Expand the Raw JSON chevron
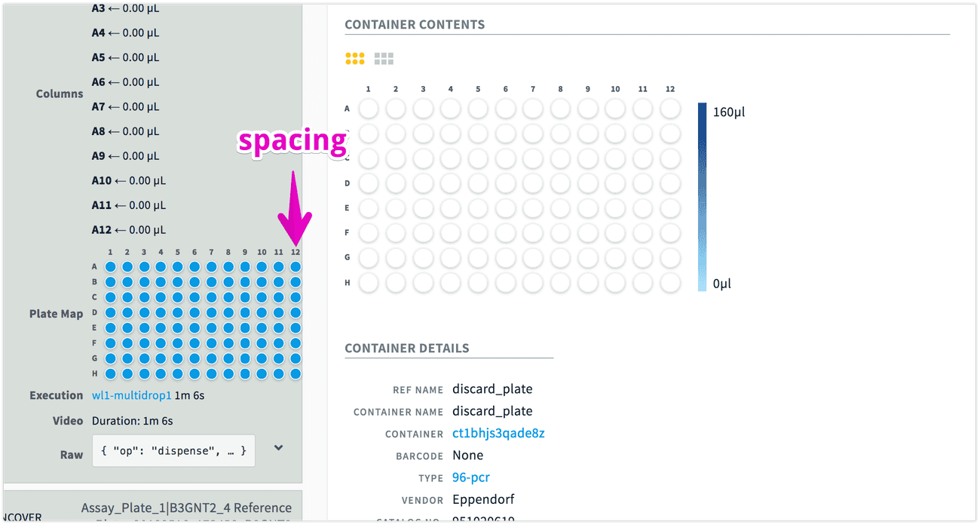Image resolution: width=980 pixels, height=525 pixels. pyautogui.click(x=278, y=447)
